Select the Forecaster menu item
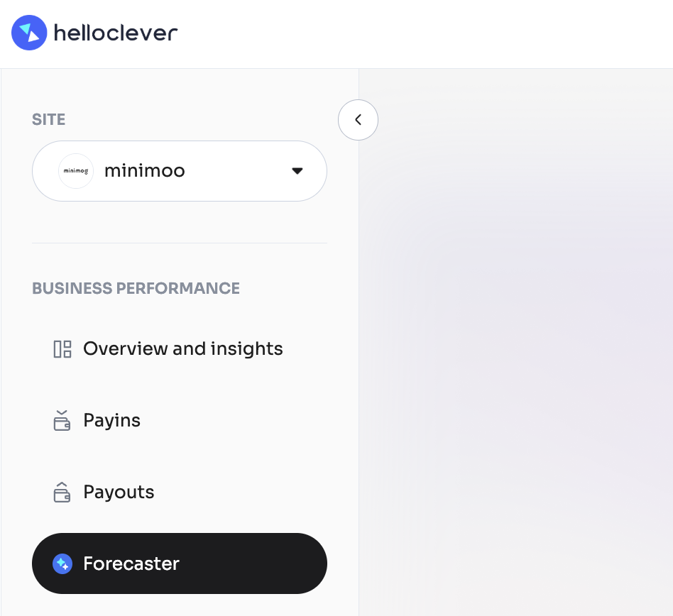The height and width of the screenshot is (616, 673). tap(179, 563)
